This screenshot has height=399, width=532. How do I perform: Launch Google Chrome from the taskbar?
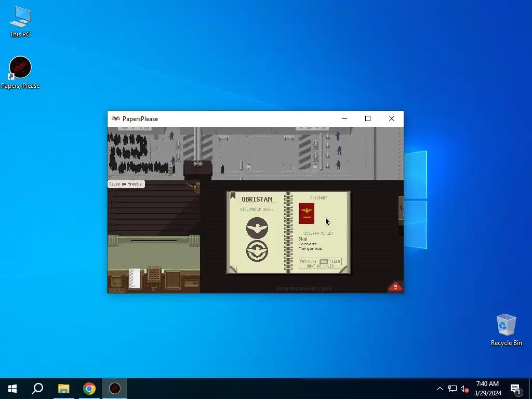pyautogui.click(x=89, y=389)
